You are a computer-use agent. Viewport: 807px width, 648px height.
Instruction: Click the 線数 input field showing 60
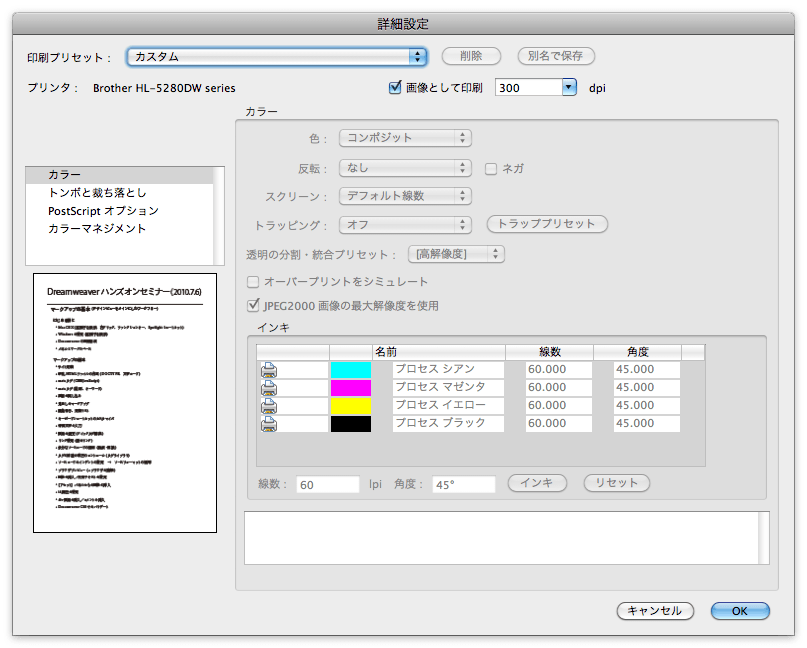point(328,485)
